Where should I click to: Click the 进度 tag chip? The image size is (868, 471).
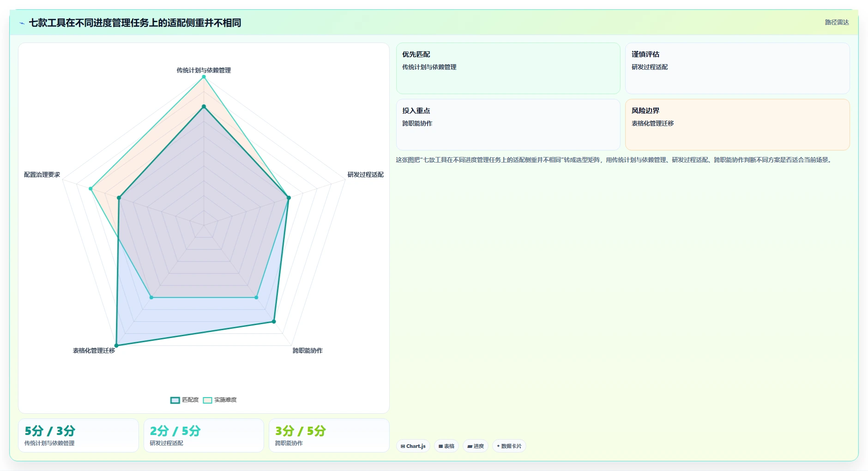click(476, 446)
